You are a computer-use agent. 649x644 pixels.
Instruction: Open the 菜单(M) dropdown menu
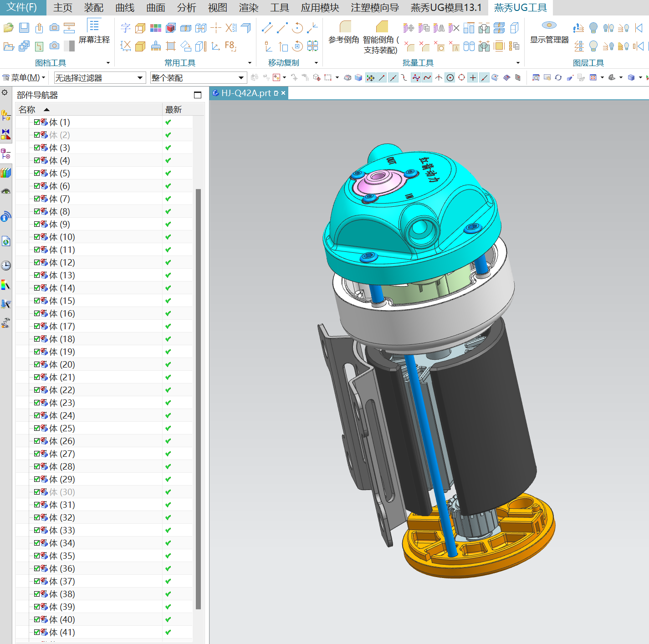[24, 78]
